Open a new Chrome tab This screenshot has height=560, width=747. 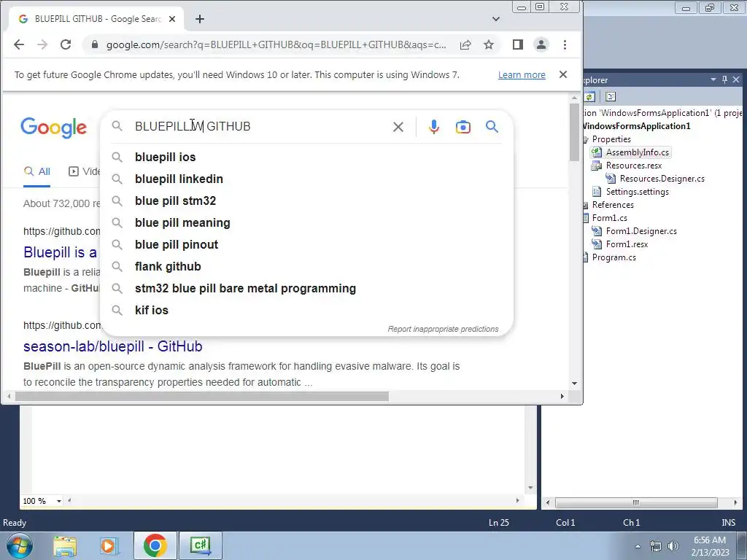click(x=200, y=19)
